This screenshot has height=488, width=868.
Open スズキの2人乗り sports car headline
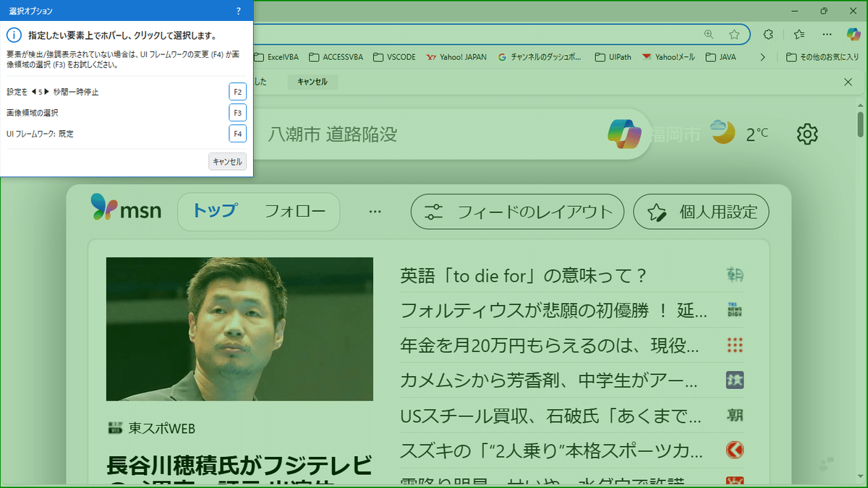551,451
